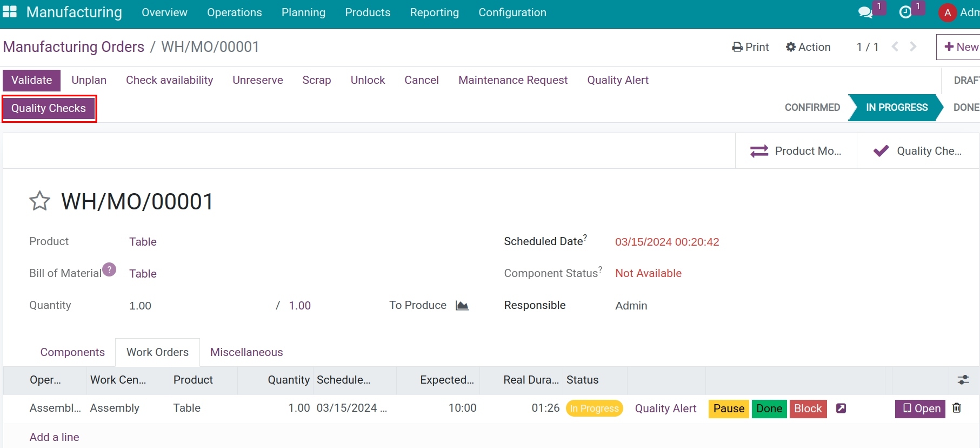Create a Maintenance Request
The width and height of the screenshot is (980, 448).
[x=513, y=80]
